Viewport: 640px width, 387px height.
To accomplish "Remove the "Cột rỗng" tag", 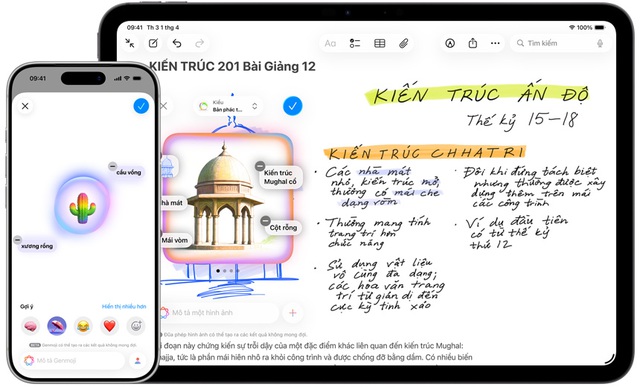I will point(265,221).
